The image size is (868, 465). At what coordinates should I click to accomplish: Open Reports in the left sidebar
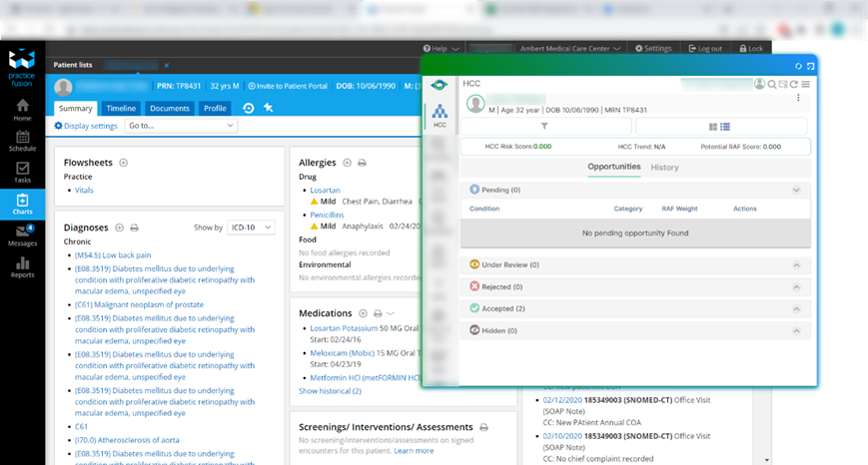(22, 266)
